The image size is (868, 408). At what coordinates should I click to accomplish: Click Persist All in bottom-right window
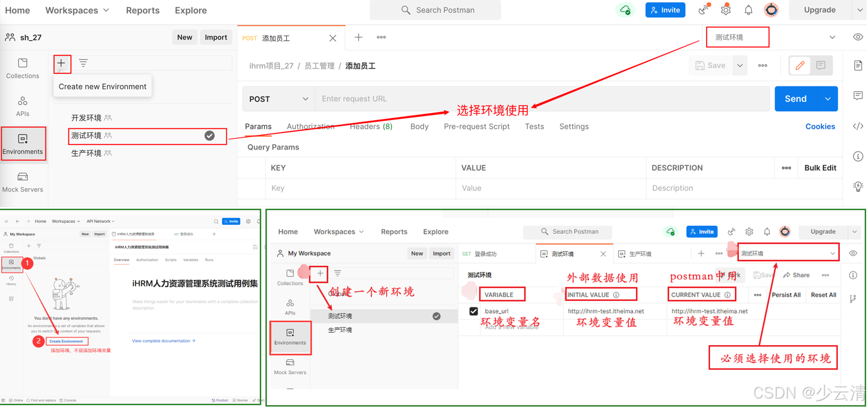(786, 294)
